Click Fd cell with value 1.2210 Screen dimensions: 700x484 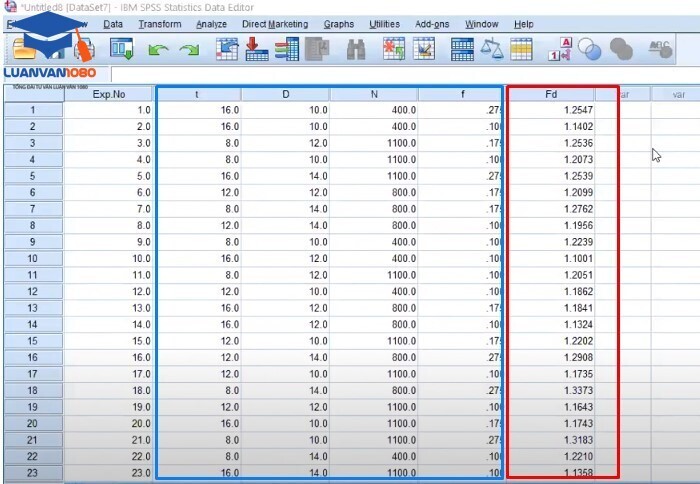coord(552,457)
